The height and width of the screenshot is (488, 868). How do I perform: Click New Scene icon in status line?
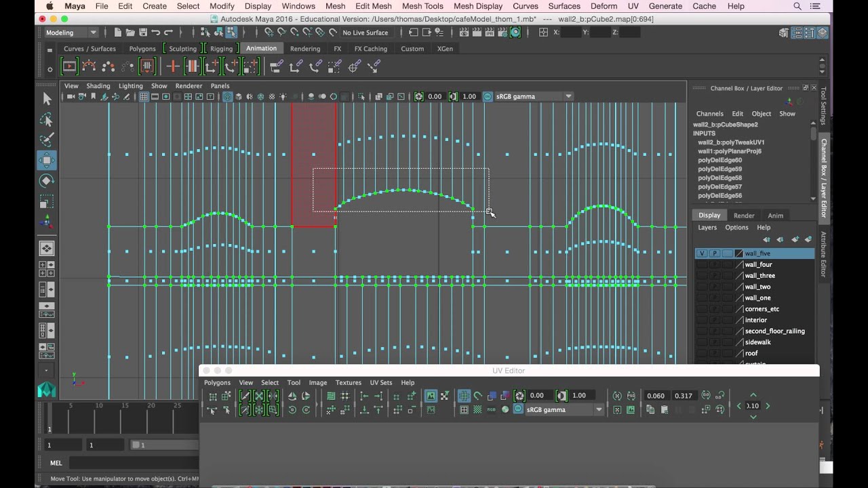[118, 33]
